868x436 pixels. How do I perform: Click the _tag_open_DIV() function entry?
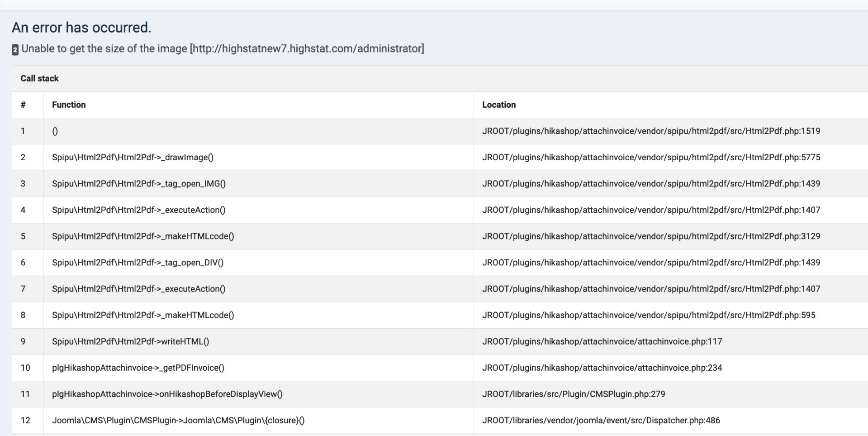coord(138,262)
